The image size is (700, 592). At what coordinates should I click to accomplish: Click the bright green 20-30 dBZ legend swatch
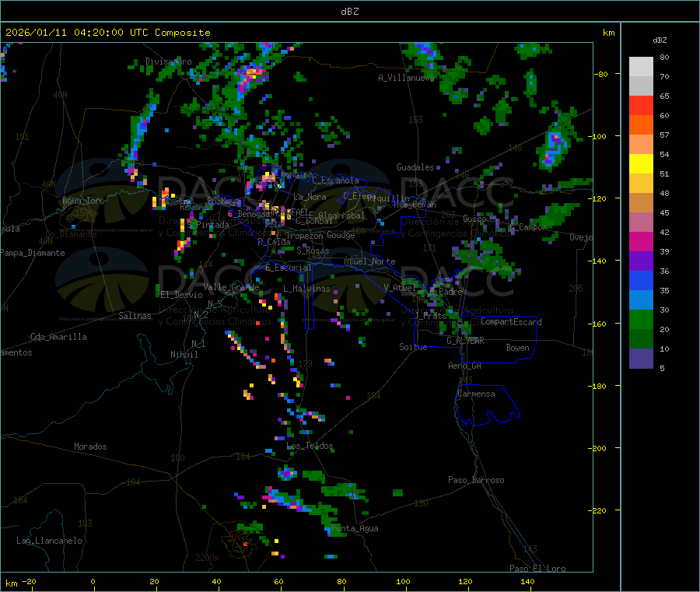click(641, 319)
